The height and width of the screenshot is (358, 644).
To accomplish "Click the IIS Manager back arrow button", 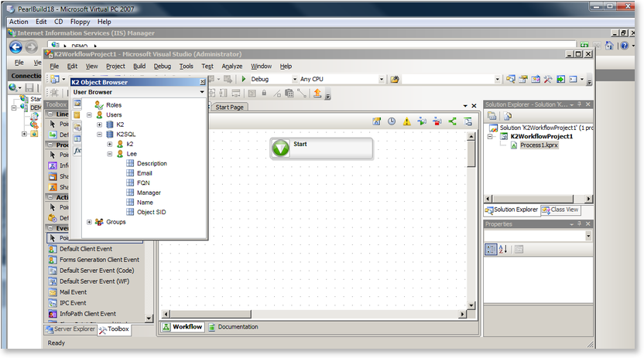I will pyautogui.click(x=16, y=48).
